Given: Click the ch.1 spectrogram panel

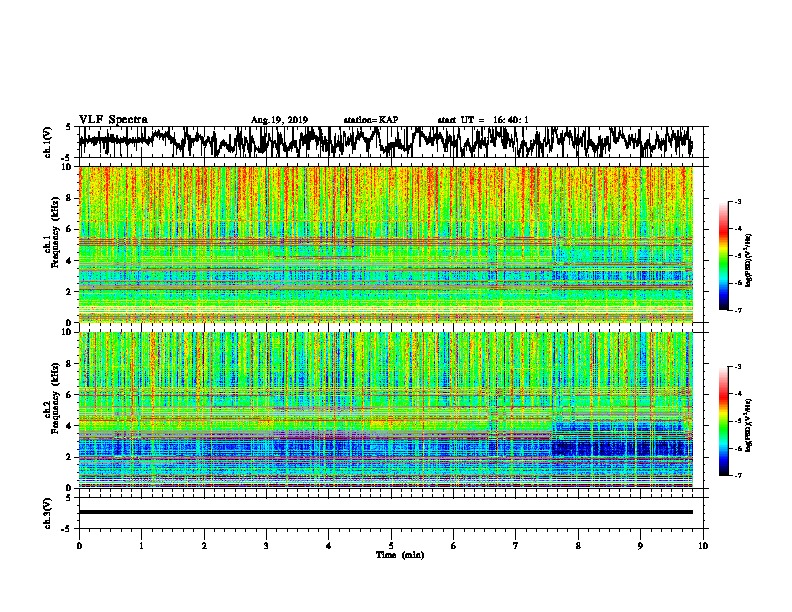Looking at the screenshot, I should coord(385,244).
